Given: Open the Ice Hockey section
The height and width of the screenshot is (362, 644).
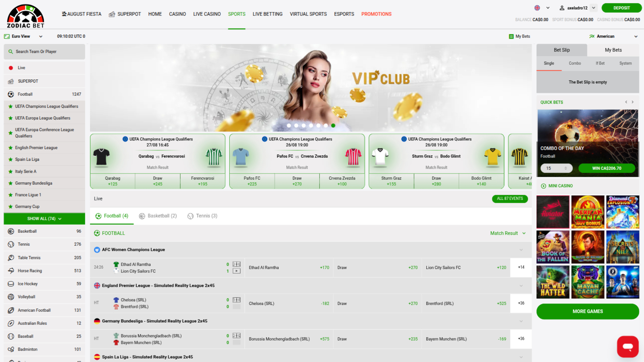Looking at the screenshot, I should tap(27, 284).
